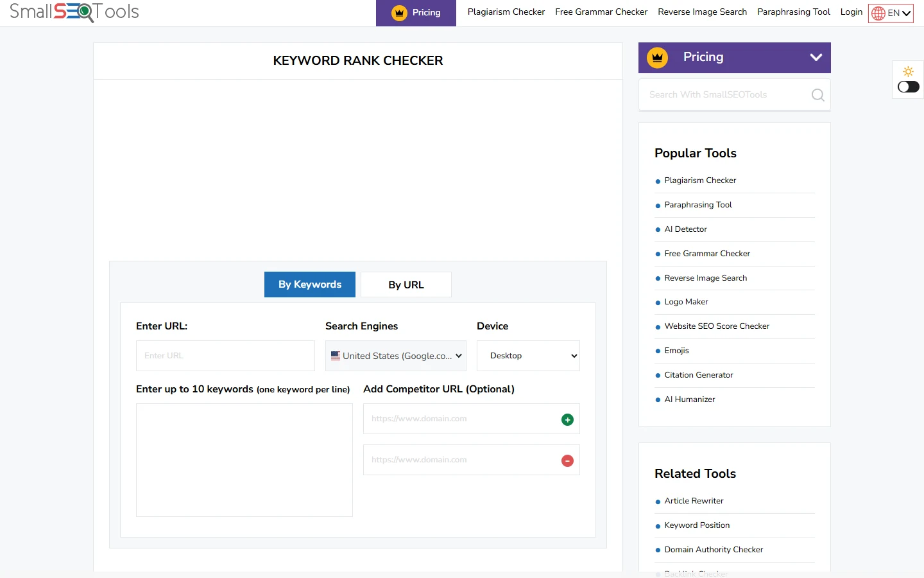Image resolution: width=924 pixels, height=578 pixels.
Task: Click the Enter URL input field
Action: [x=225, y=356]
